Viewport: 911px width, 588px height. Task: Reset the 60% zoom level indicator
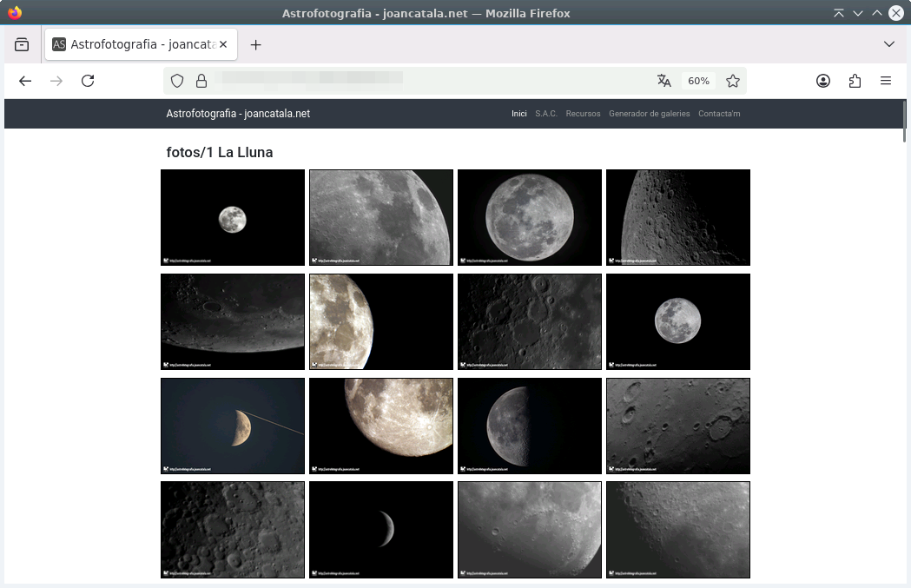click(698, 81)
